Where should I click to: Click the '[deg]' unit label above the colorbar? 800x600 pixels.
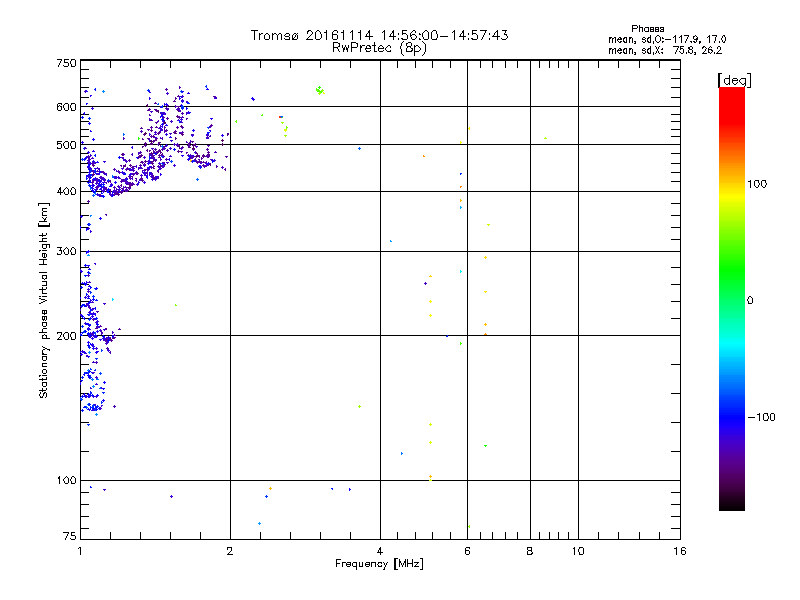[734, 80]
